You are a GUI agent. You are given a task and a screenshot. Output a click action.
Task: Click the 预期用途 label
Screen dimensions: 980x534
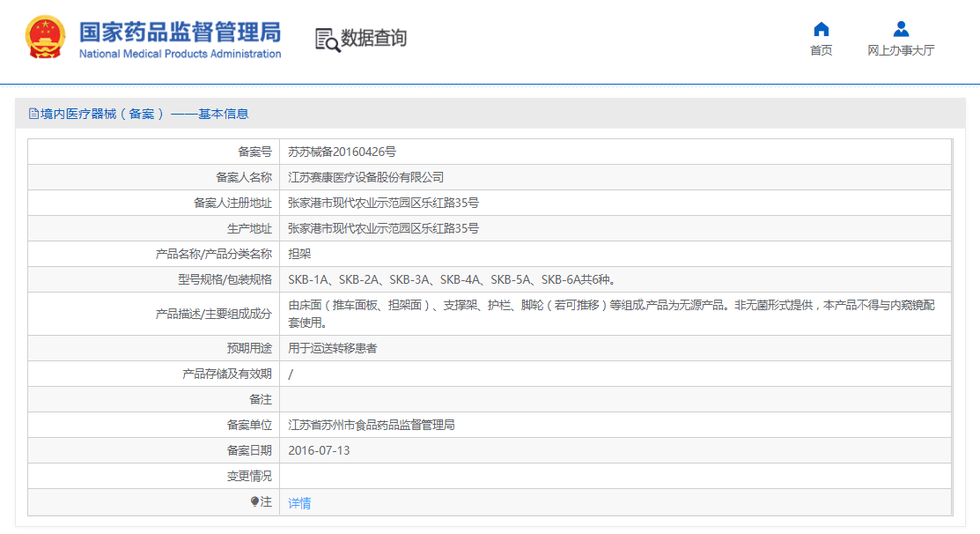(249, 348)
